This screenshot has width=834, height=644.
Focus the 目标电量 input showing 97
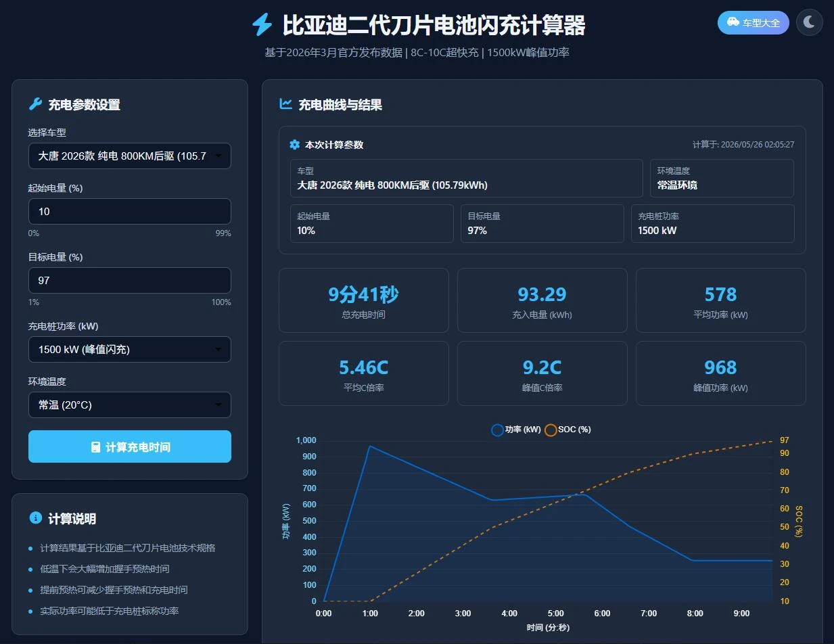click(130, 280)
